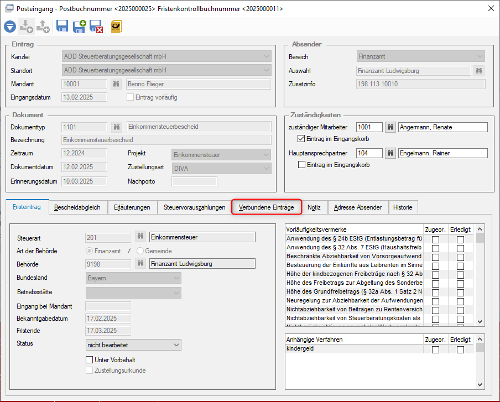Switch to the Erläuterungen tab

click(x=132, y=207)
